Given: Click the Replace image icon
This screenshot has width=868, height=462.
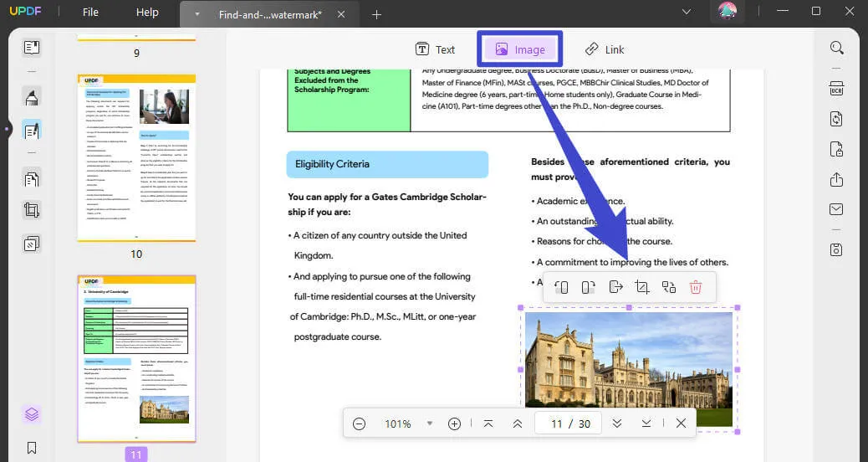Looking at the screenshot, I should [668, 287].
